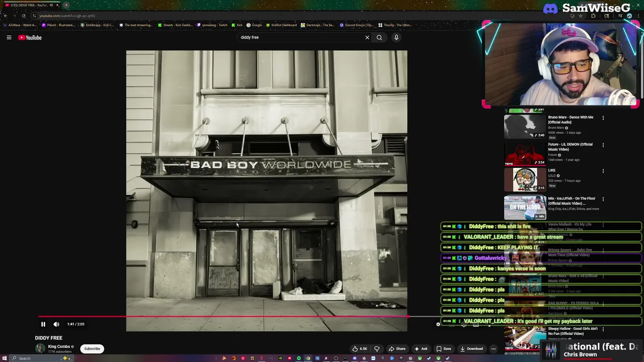Image resolution: width=644 pixels, height=362 pixels.
Task: Open Stream - Kick Dashboard bookmark
Action: (175, 25)
